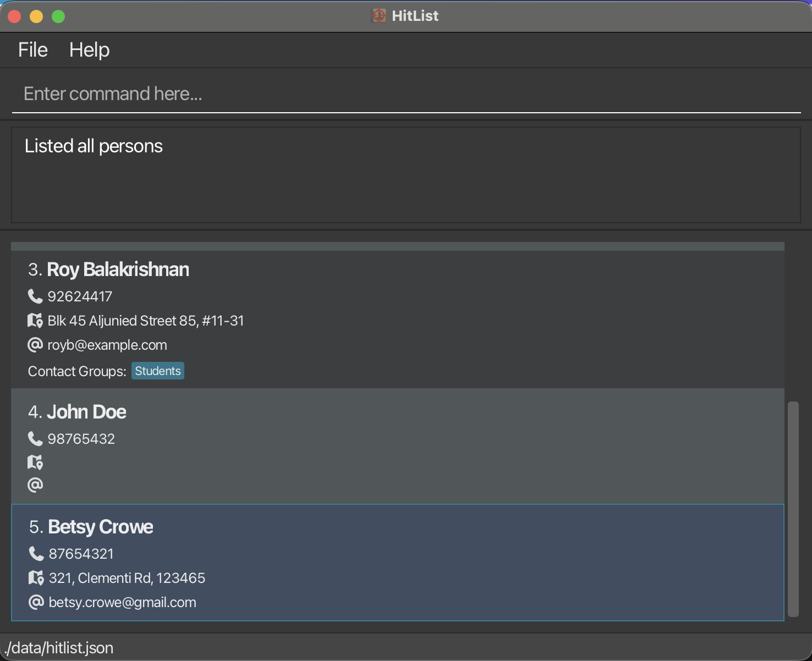Focus the 'Enter command here...' input field
The width and height of the screenshot is (812, 661).
(x=406, y=94)
